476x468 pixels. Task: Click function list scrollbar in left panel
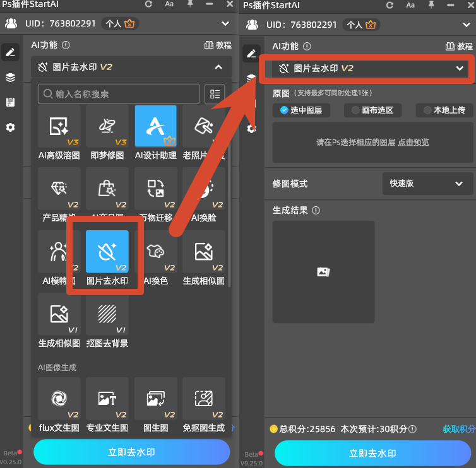tap(229, 213)
